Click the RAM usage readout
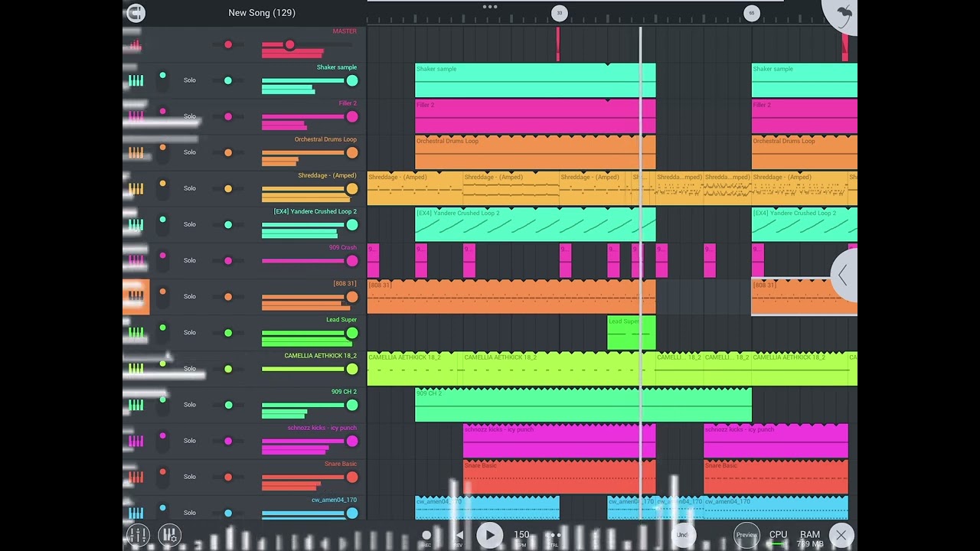Screen dimensions: 980x551 (810, 539)
